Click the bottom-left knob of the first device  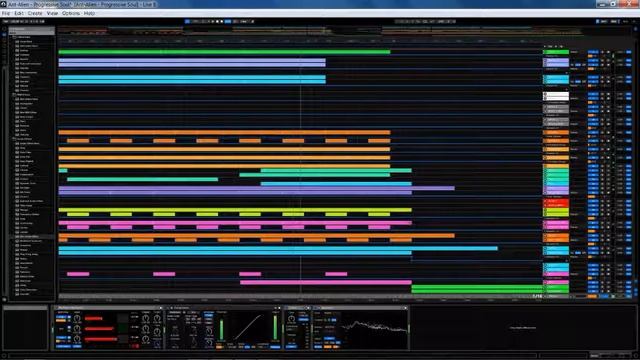tap(77, 339)
